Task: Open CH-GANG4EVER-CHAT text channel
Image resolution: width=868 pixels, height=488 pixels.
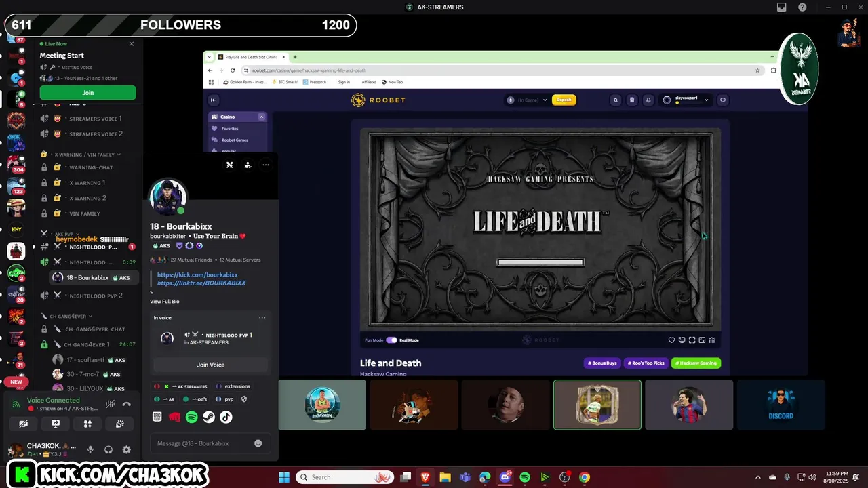Action: pos(87,329)
